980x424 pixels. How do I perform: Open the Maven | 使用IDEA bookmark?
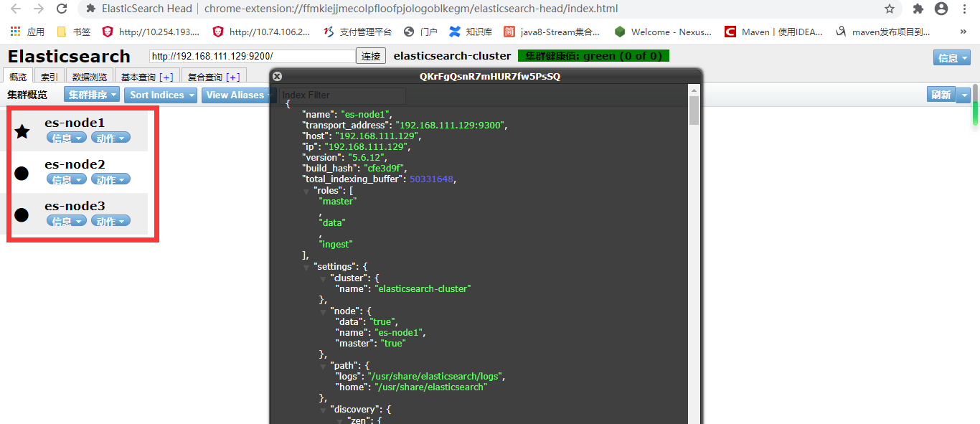tap(773, 32)
